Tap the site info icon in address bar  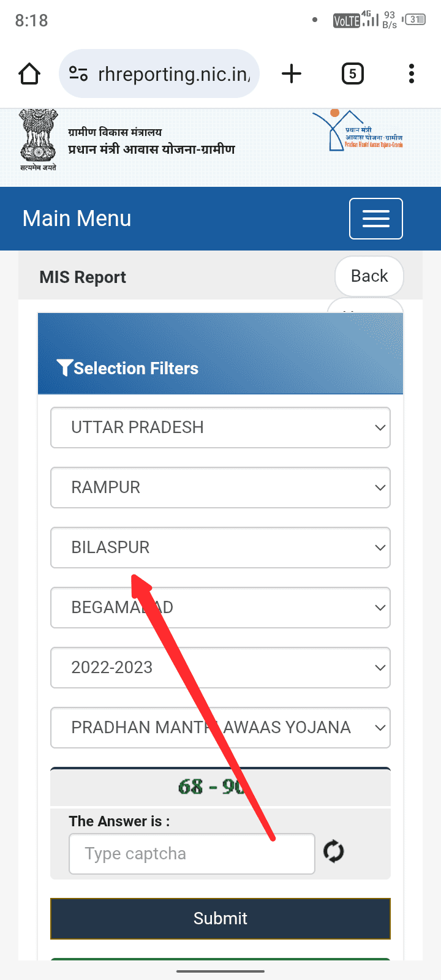coord(78,74)
